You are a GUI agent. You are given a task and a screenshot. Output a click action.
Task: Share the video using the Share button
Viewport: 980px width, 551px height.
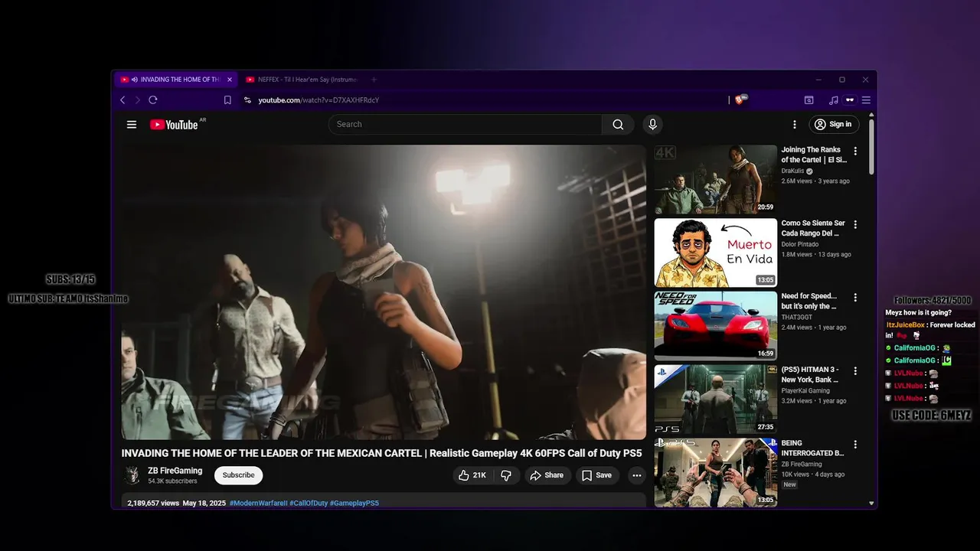click(547, 475)
